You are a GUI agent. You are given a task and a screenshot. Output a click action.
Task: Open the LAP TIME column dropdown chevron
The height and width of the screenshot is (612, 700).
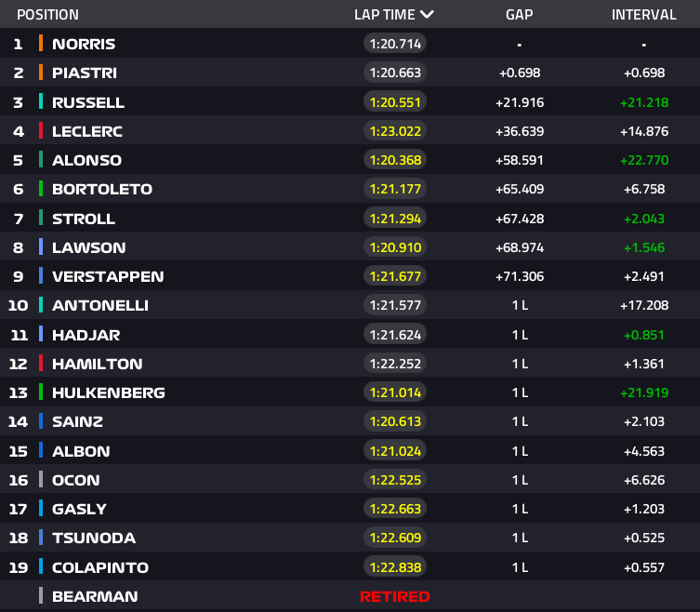click(x=427, y=14)
